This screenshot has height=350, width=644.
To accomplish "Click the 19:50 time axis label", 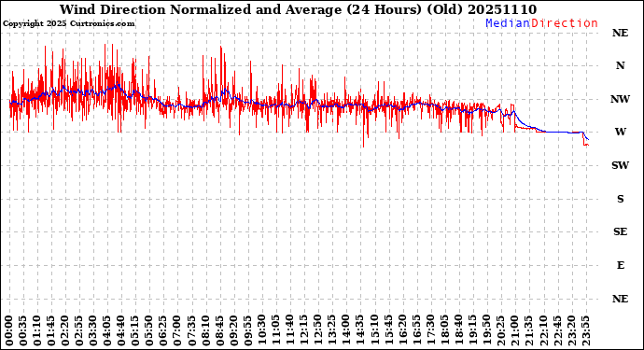I will [486, 330].
